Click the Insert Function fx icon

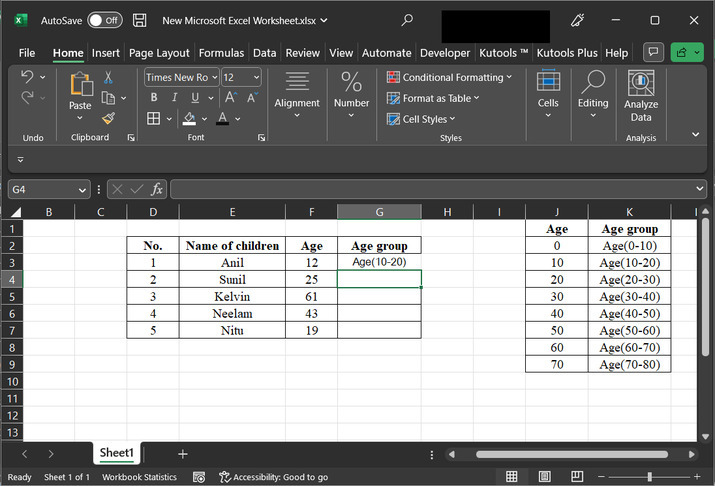tap(157, 189)
